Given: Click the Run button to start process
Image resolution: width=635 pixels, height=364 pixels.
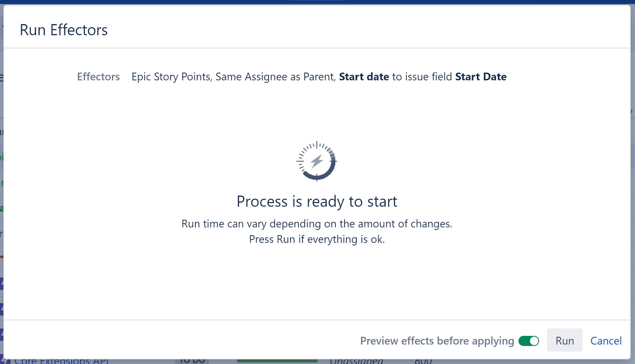Looking at the screenshot, I should coord(564,340).
